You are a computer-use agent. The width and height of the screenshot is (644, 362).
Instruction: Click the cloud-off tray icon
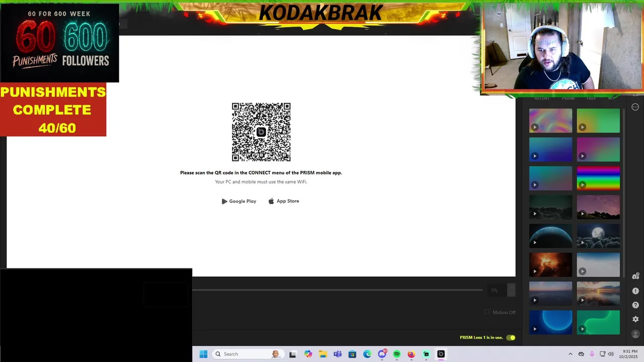click(x=581, y=354)
